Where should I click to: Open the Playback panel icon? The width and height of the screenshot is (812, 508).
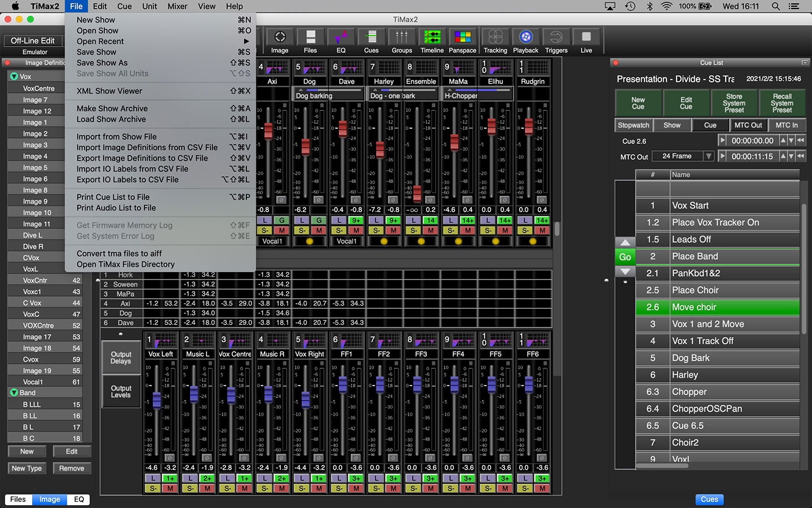click(526, 37)
